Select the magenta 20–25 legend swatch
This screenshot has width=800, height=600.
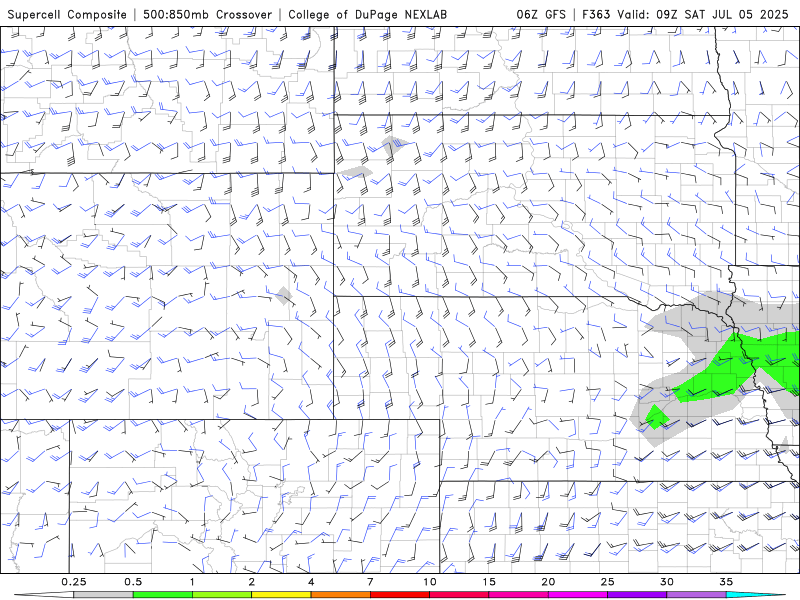[x=578, y=595]
